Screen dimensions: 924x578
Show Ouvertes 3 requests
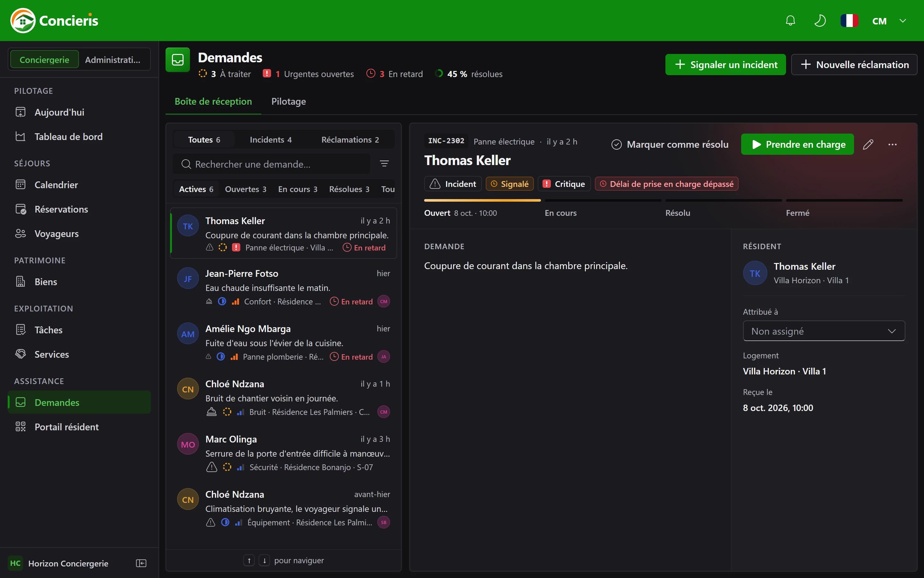[x=245, y=189]
